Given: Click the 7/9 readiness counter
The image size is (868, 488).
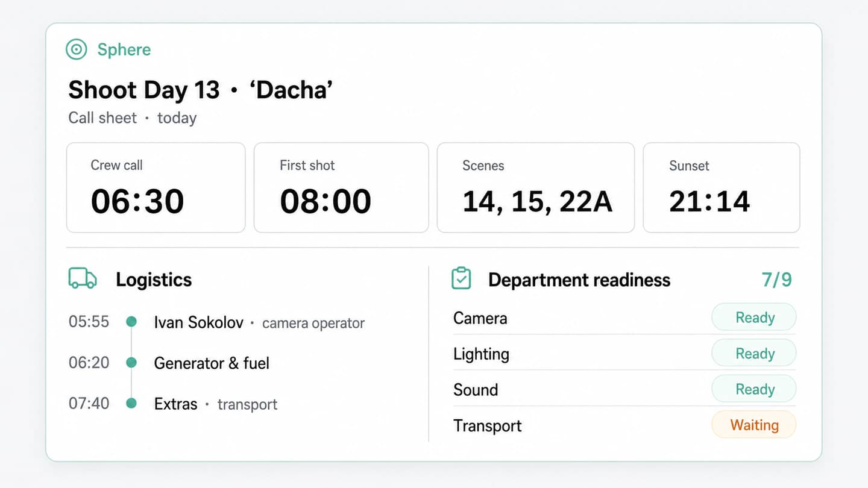Looking at the screenshot, I should pos(776,280).
